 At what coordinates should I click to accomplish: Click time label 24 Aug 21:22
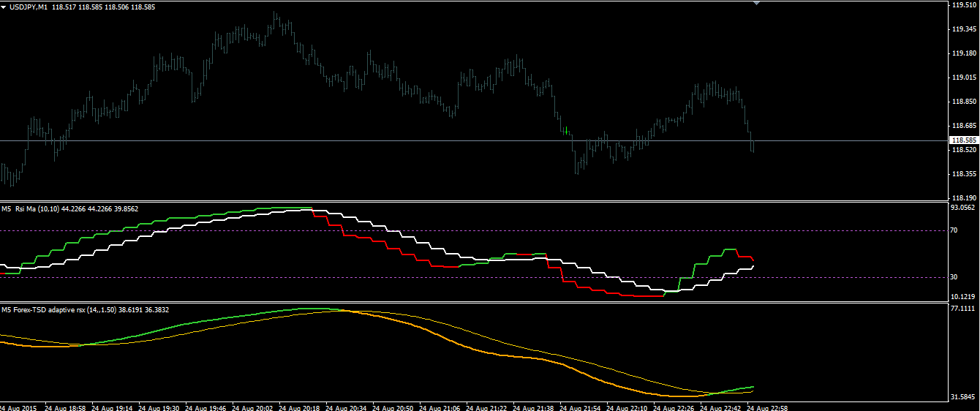tap(488, 407)
